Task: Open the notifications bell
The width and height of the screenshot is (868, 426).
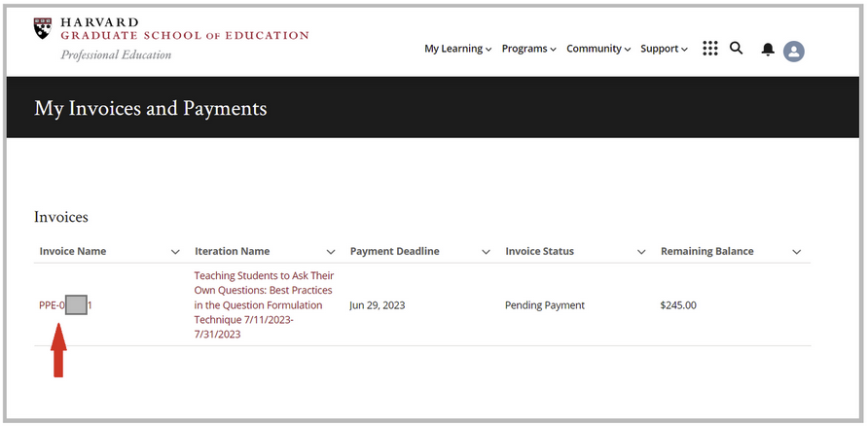Action: [x=768, y=50]
